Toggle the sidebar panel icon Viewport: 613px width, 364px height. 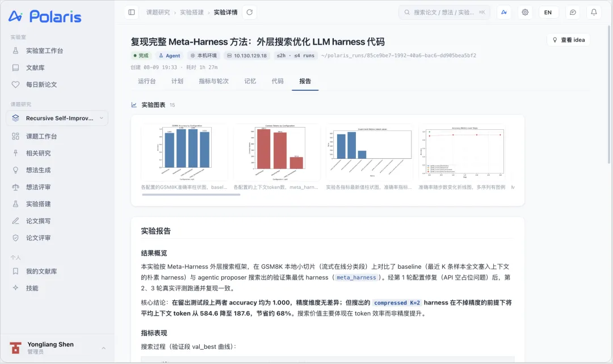click(131, 12)
